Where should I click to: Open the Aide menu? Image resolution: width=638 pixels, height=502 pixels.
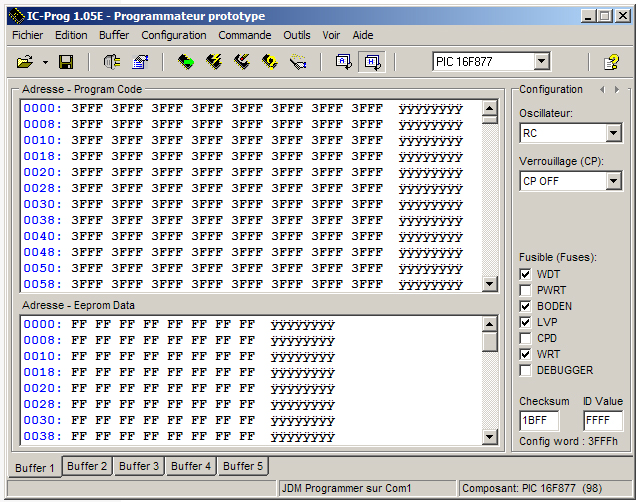pyautogui.click(x=363, y=35)
